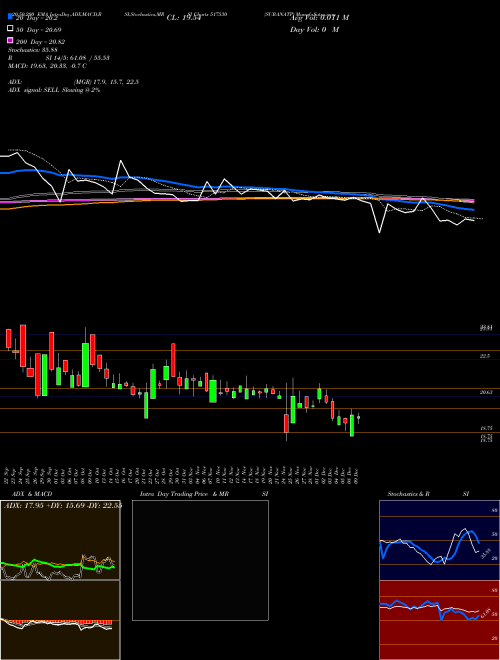
Task: Select the '50 Day = 20.69' label
Action: tap(38, 30)
